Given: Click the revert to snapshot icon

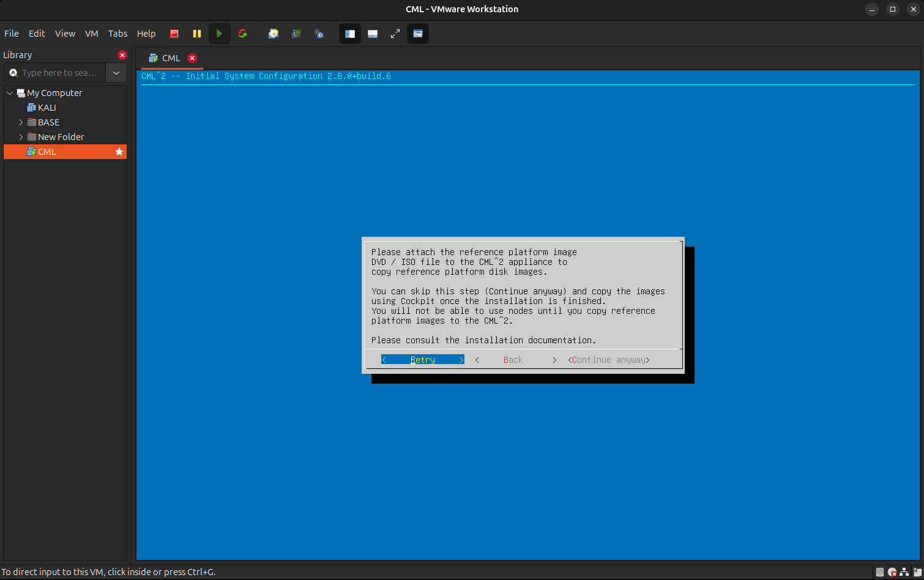Looking at the screenshot, I should click(296, 34).
